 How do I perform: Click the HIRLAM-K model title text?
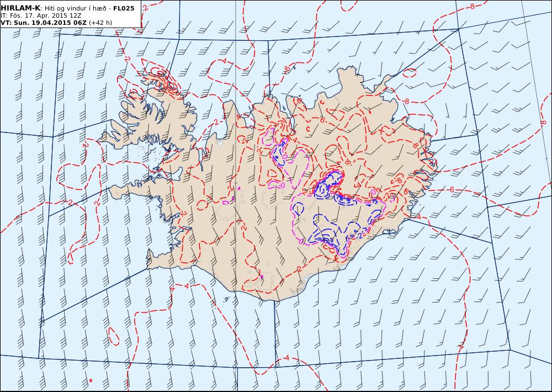[x=20, y=8]
